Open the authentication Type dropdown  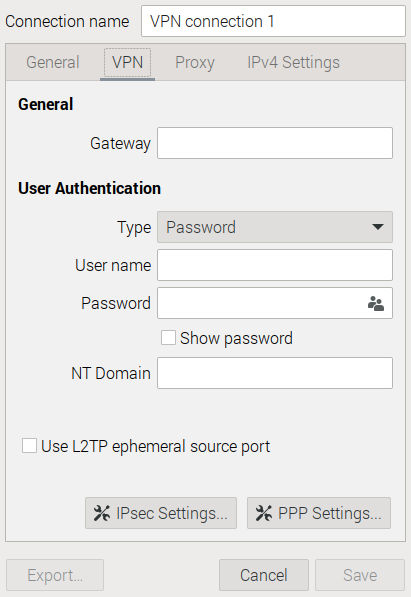tap(275, 227)
